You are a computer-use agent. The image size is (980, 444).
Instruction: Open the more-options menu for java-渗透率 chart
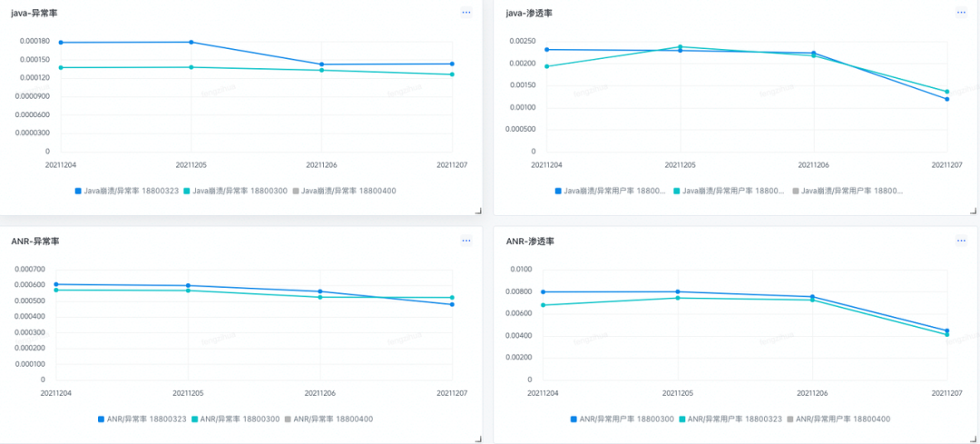coord(961,13)
